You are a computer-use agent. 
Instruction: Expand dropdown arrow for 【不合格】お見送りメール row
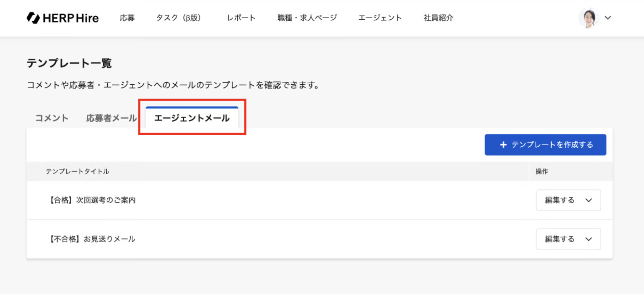coord(589,239)
